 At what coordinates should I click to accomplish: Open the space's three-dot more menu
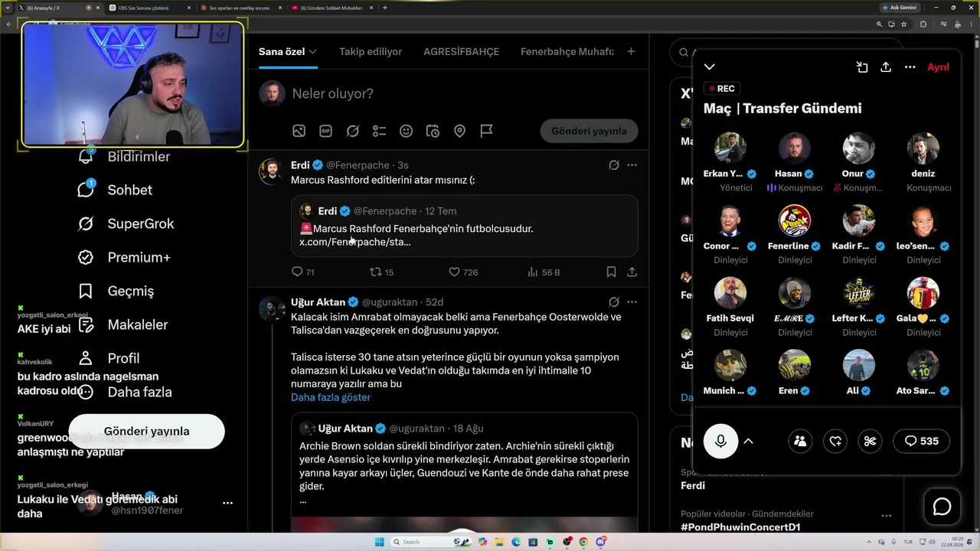910,67
